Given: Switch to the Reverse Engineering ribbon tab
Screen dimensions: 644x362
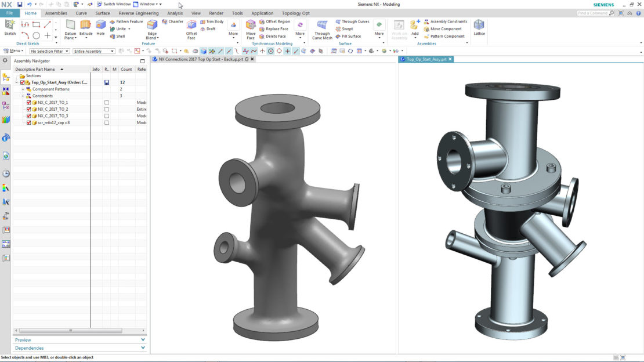Looking at the screenshot, I should (138, 13).
